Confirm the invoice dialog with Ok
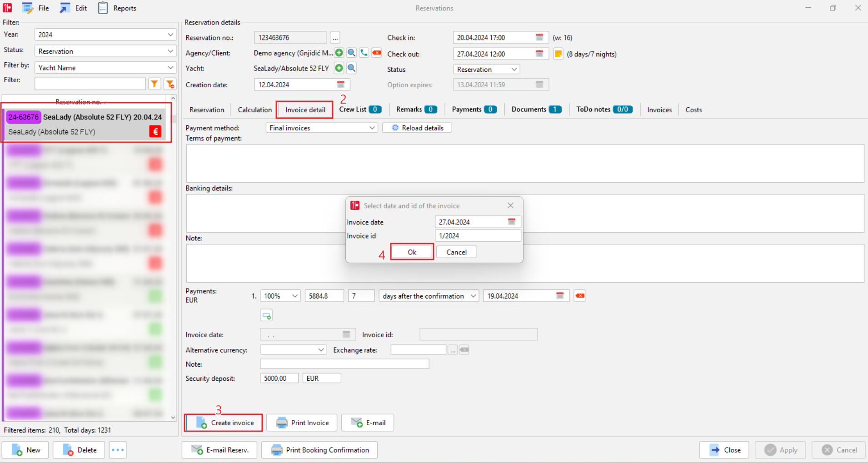The image size is (868, 463). tap(411, 252)
